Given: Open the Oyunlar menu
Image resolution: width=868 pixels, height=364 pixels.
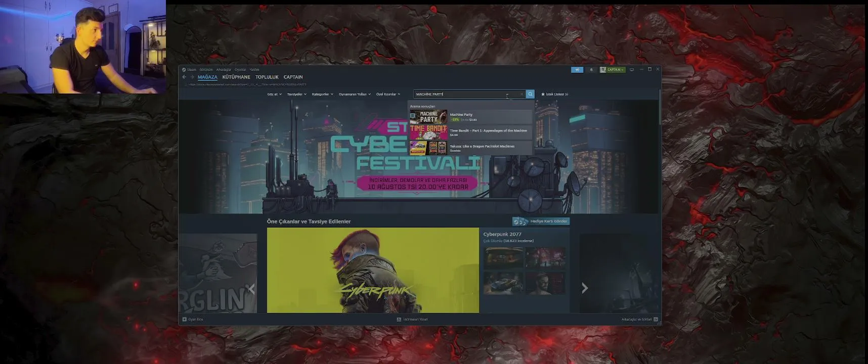Looking at the screenshot, I should [x=240, y=70].
